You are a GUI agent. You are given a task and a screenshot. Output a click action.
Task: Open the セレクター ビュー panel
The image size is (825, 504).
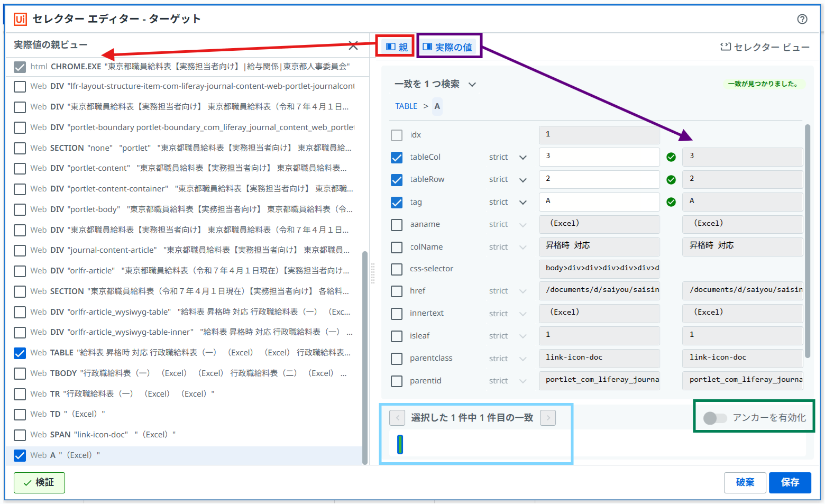click(765, 47)
